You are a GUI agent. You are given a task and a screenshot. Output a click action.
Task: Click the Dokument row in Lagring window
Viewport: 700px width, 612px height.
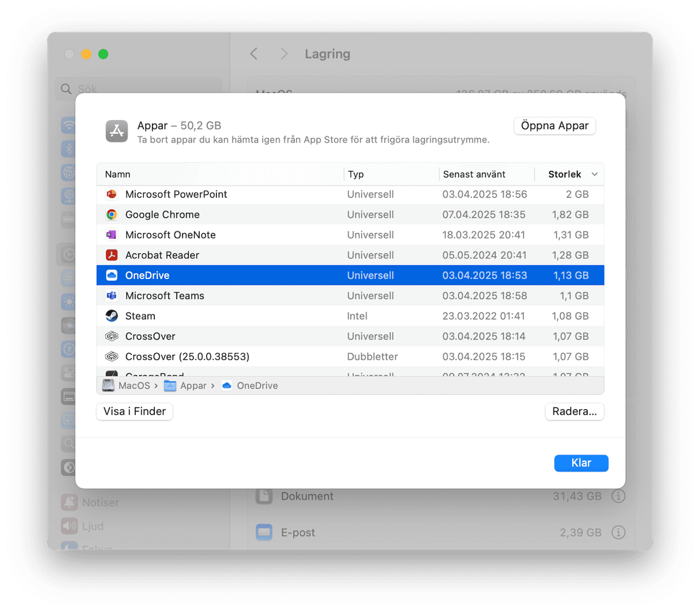(x=441, y=496)
